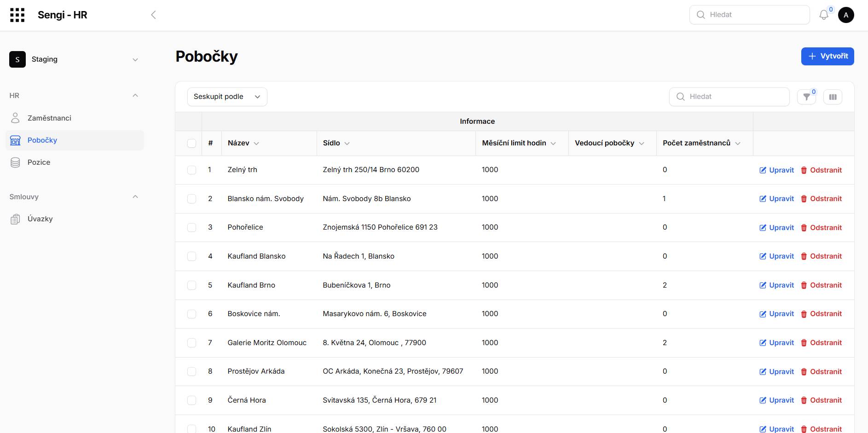Click the name 'Černá Hora' in the table
The height and width of the screenshot is (433, 868).
pyautogui.click(x=247, y=400)
